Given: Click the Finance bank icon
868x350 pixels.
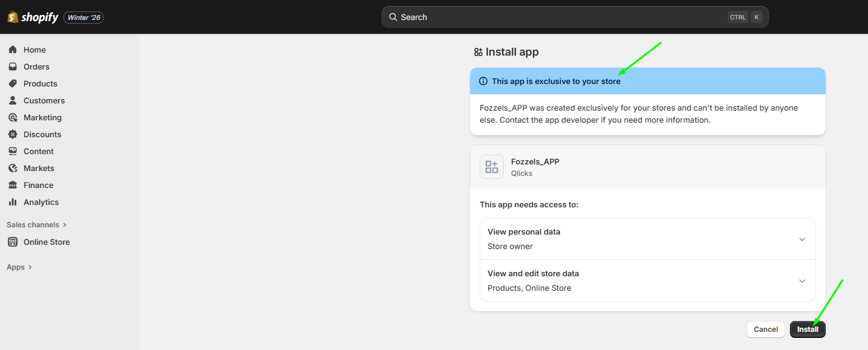Looking at the screenshot, I should 13,185.
